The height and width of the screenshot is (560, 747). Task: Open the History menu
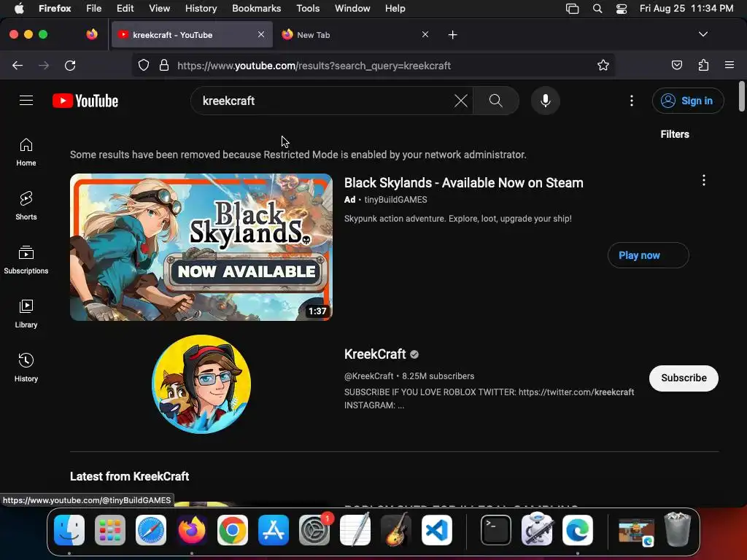click(201, 9)
